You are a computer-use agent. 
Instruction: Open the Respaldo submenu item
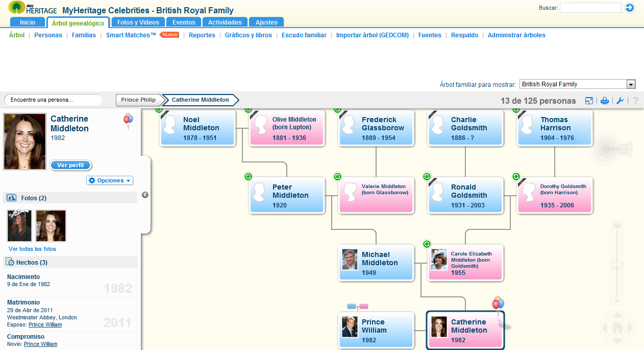465,35
